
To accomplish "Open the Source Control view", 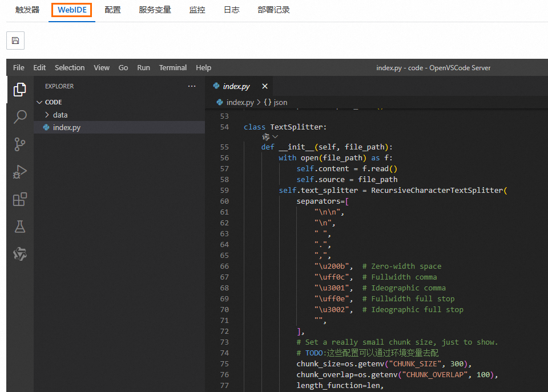I will (20, 144).
